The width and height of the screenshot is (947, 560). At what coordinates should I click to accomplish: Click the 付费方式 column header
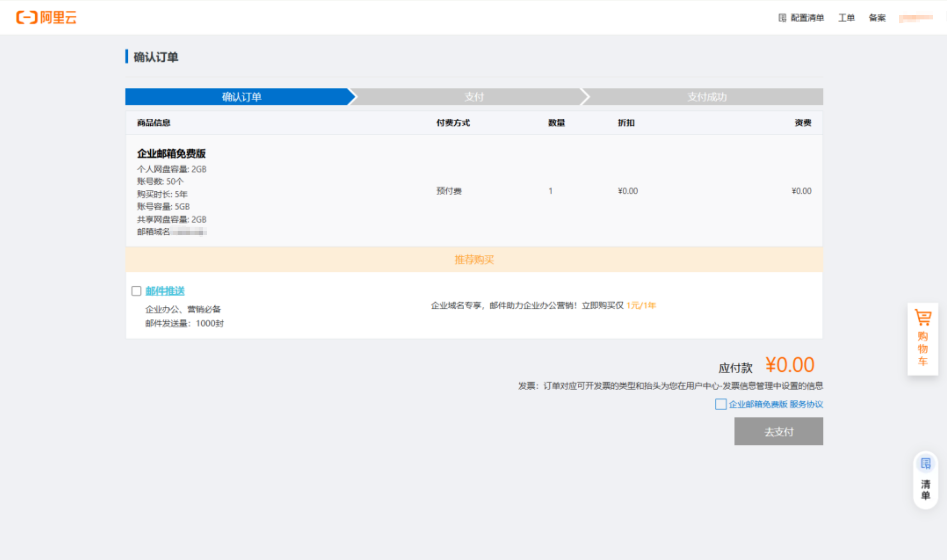click(x=453, y=123)
